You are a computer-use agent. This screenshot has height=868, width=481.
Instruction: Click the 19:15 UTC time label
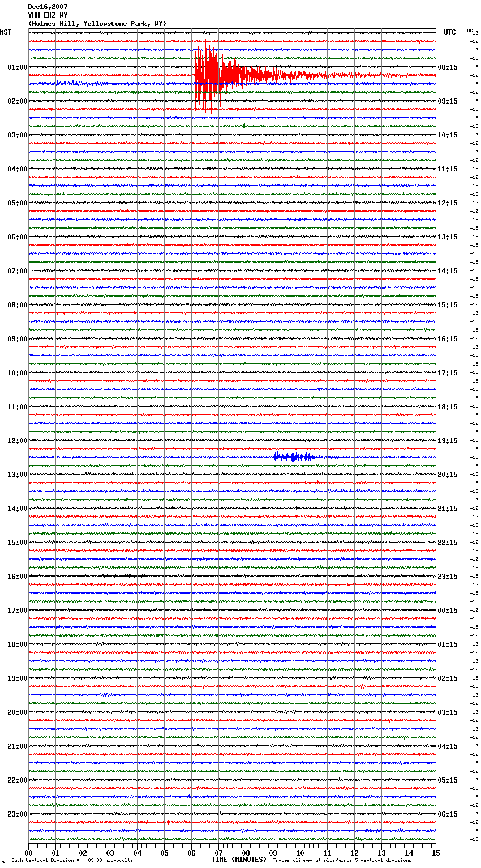tap(448, 441)
